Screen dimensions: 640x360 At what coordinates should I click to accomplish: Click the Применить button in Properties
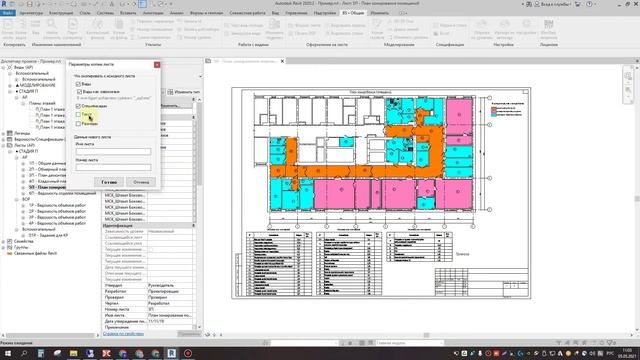click(189, 333)
